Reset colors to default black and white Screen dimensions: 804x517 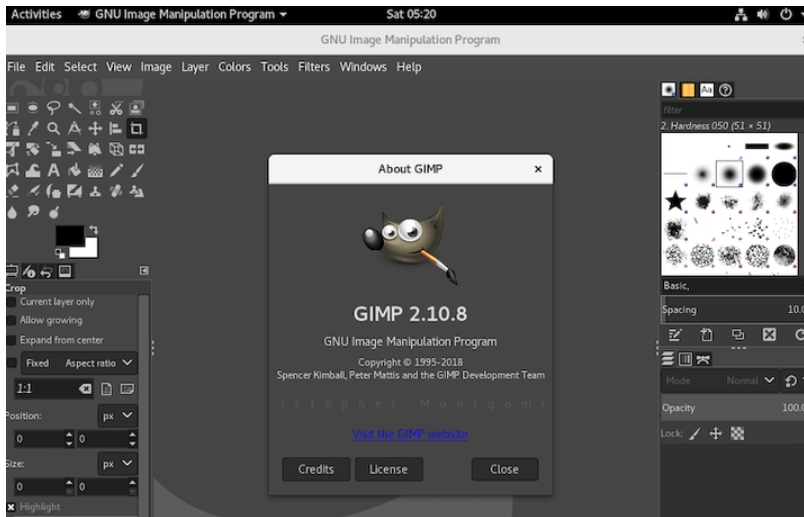click(x=60, y=253)
